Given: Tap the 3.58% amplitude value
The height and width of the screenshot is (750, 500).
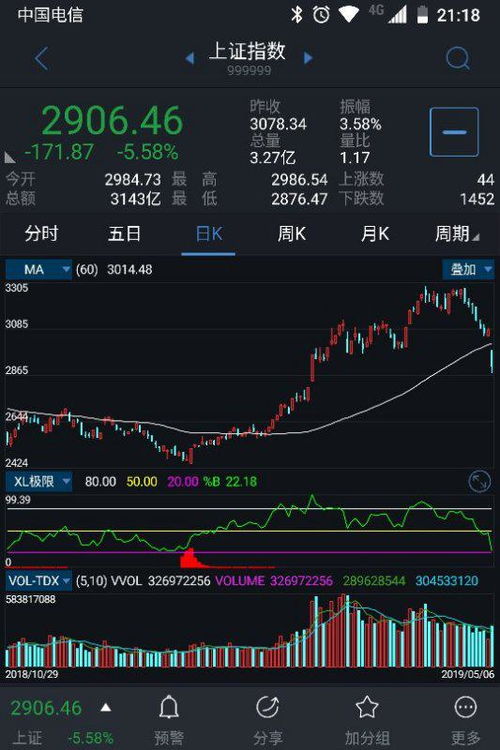Looking at the screenshot, I should coord(360,124).
